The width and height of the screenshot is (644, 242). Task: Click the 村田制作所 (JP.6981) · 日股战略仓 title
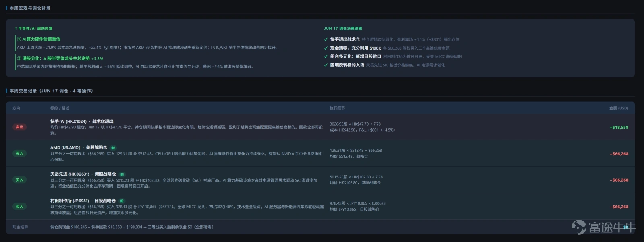[x=83, y=201]
